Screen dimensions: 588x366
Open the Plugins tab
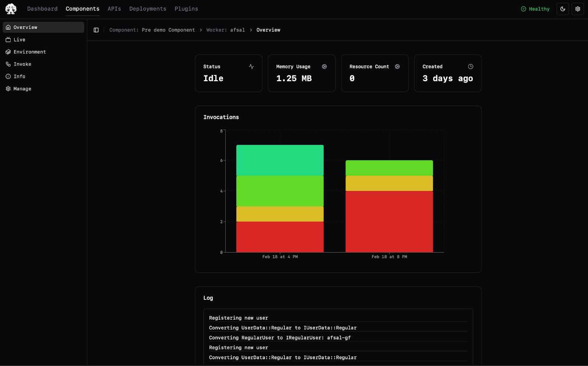186,9
